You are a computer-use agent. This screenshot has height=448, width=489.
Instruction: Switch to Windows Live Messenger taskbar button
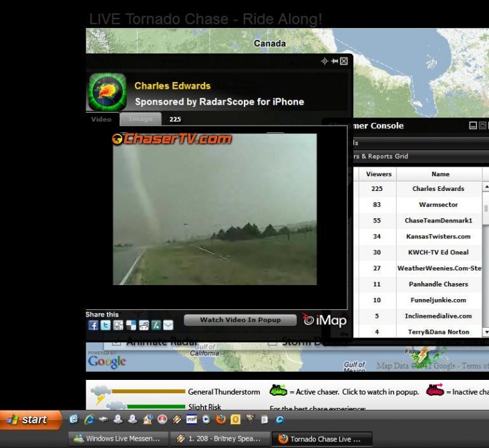[118, 439]
